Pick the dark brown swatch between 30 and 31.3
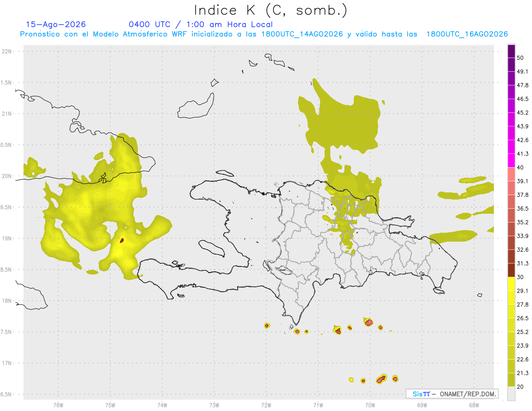 coord(511,270)
